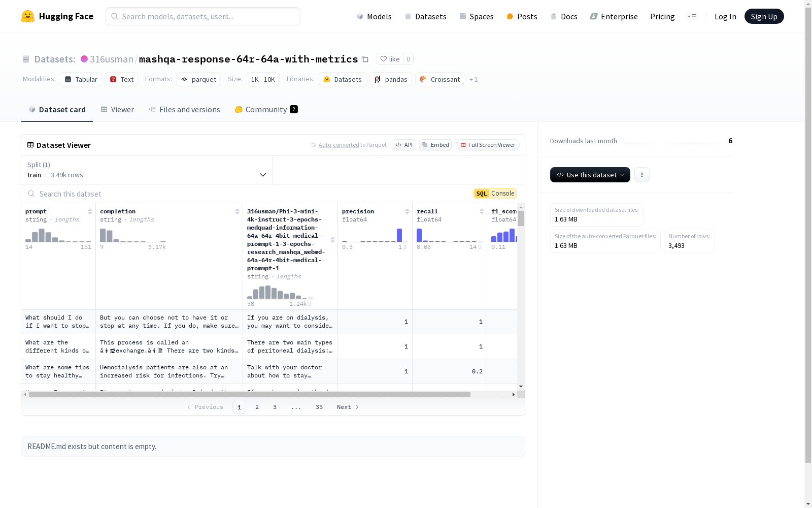Click the Hugging Face logo icon
Image resolution: width=812 pixels, height=508 pixels.
tap(28, 16)
